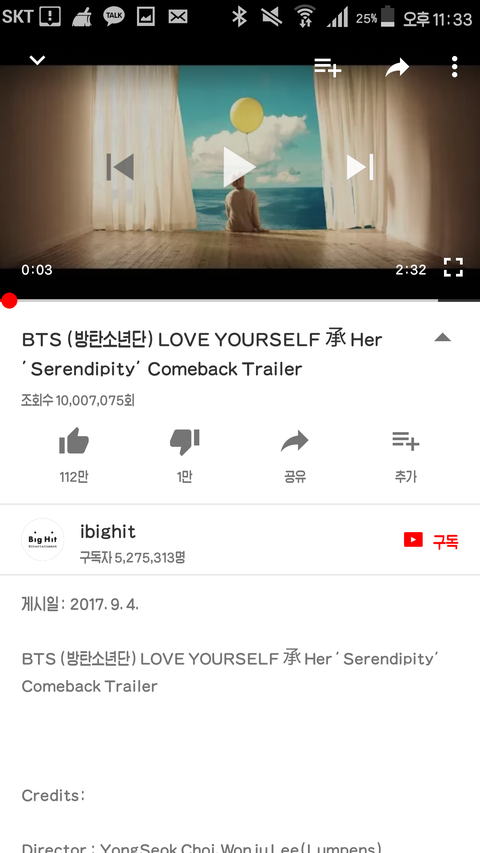Tap the share arrow above the video
Screen dimensions: 480x853
coord(397,68)
